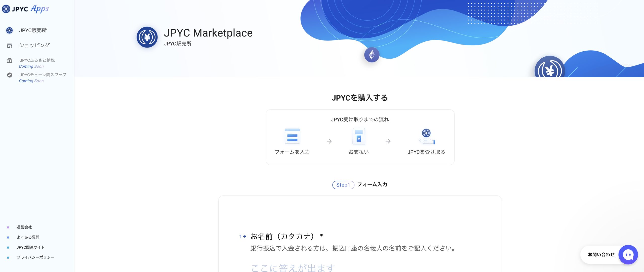644x272 pixels.
Task: Open the よくある質問 link
Action: 28,237
